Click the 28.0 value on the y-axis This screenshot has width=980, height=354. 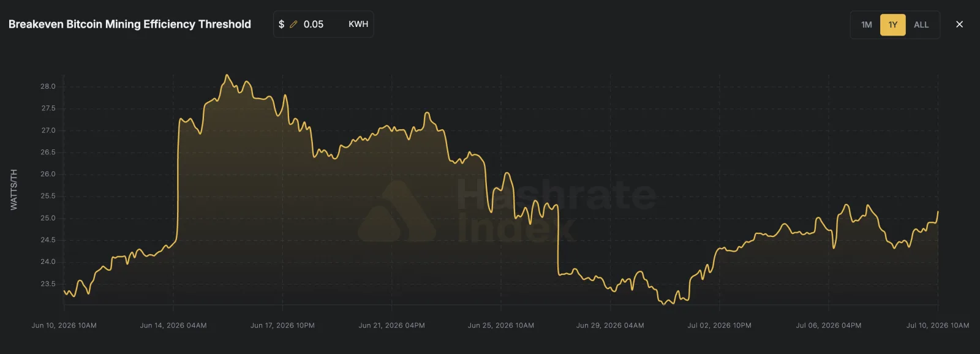coord(48,86)
